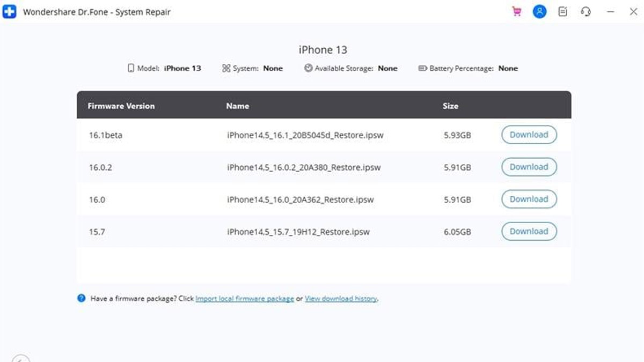Open the account profile icon
Viewport: 644px width, 362px height.
pyautogui.click(x=539, y=11)
